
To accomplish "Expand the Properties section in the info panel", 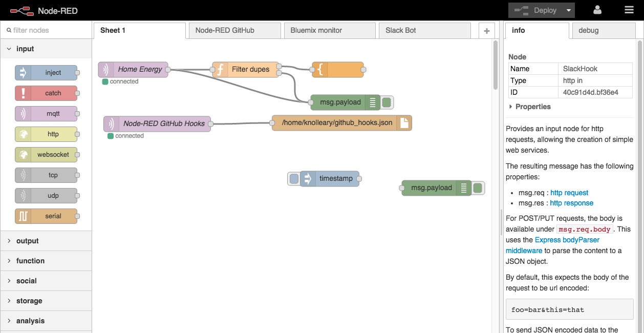I will point(530,107).
